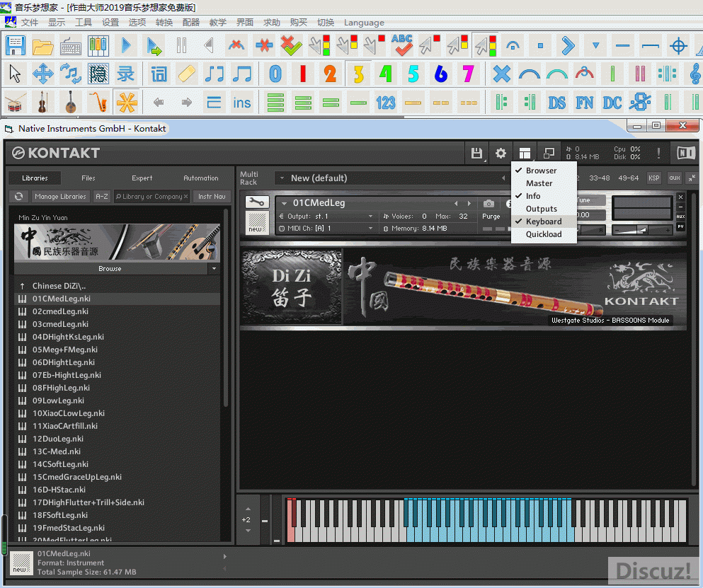Click the blue crosshair target icon
The image size is (703, 588).
point(678,45)
